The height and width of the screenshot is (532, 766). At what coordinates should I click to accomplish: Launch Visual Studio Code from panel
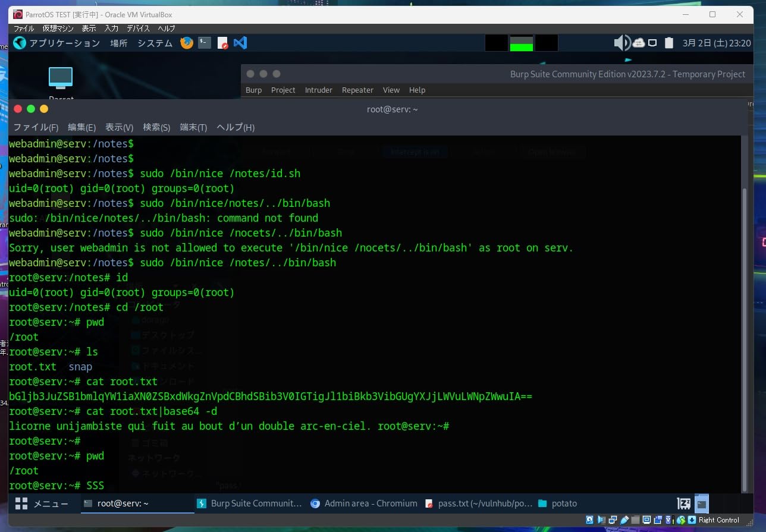(240, 43)
